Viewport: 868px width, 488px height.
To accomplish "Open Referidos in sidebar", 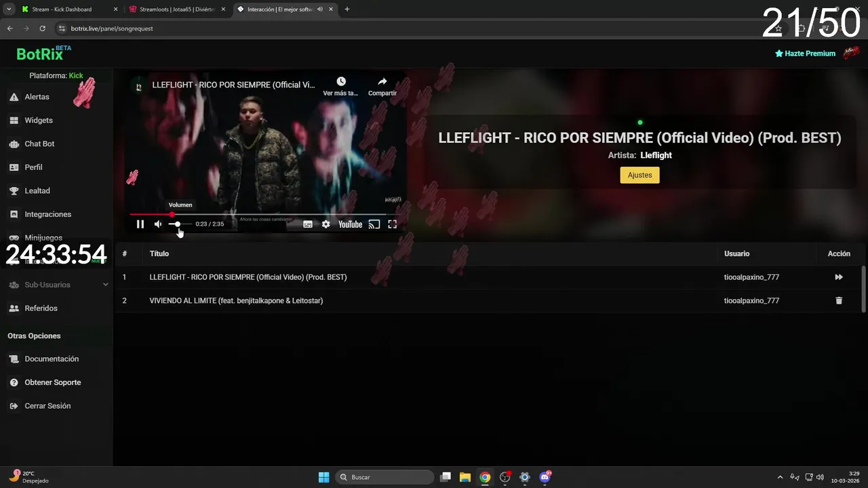I will (41, 308).
